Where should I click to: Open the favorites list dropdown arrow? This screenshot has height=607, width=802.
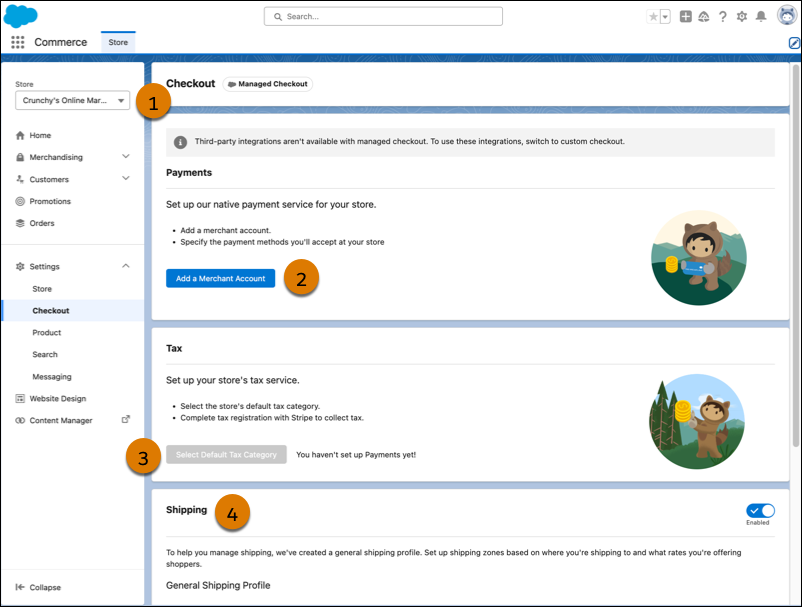665,17
